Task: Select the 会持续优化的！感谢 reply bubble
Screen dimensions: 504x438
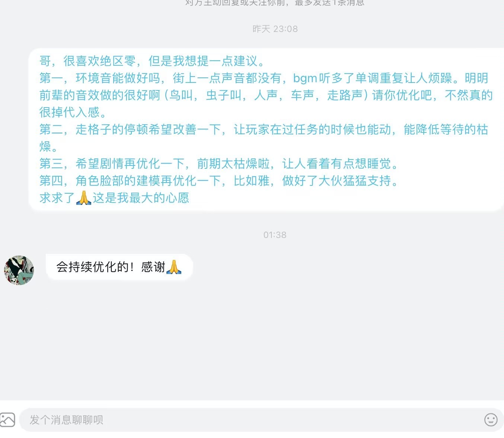Action: (119, 267)
